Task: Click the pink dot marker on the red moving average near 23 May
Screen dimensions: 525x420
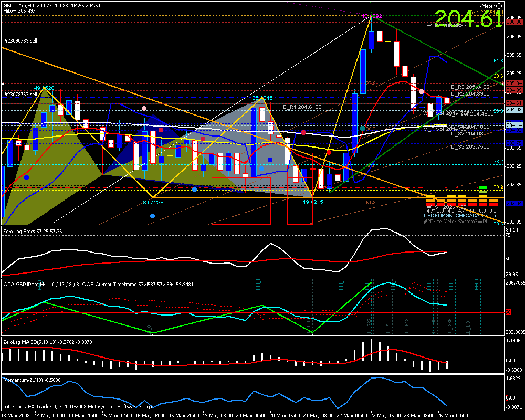Action: click(x=422, y=91)
